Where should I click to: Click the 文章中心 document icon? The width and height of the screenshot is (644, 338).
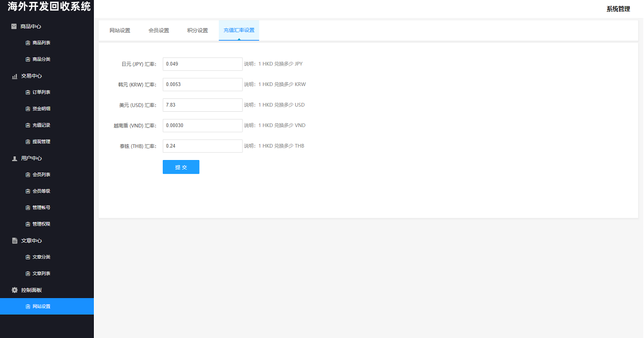pyautogui.click(x=14, y=241)
